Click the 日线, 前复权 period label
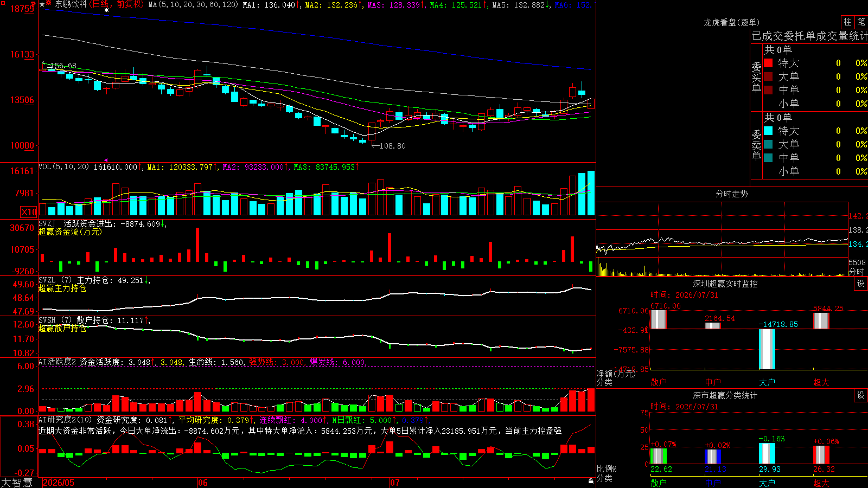The image size is (868, 488). tap(118, 4)
